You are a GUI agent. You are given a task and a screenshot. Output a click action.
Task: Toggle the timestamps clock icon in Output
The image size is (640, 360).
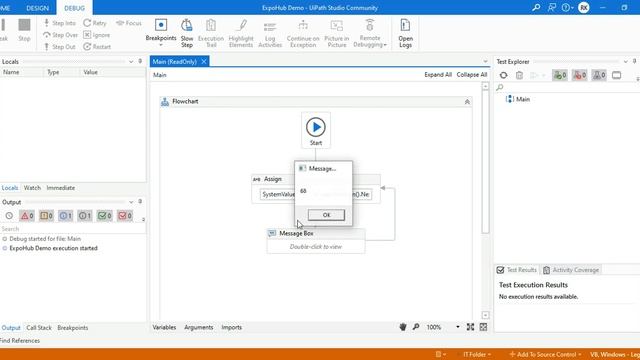(x=9, y=216)
